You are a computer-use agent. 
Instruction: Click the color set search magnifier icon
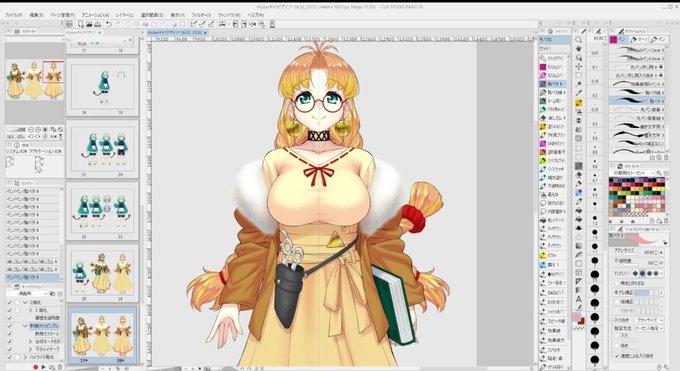coord(659,173)
